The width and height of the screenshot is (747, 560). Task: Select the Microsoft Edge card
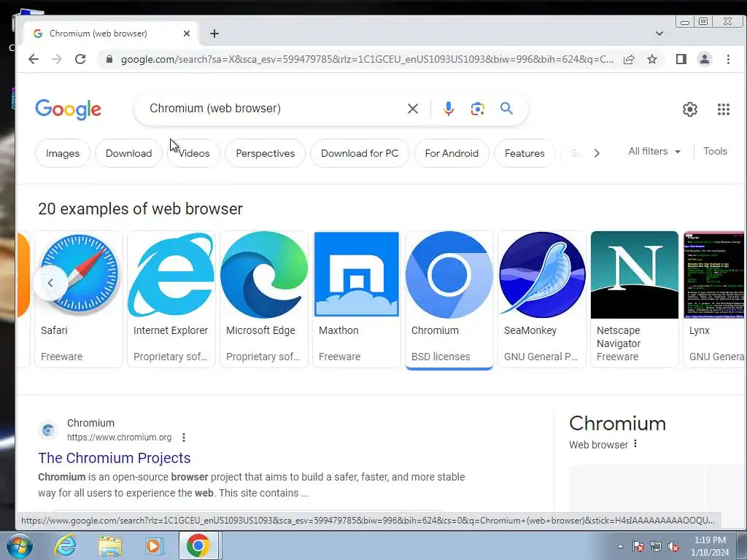(x=264, y=299)
